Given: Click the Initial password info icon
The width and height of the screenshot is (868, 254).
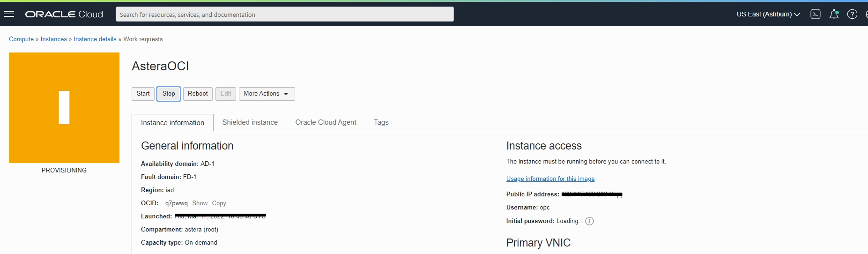Looking at the screenshot, I should pos(590,221).
